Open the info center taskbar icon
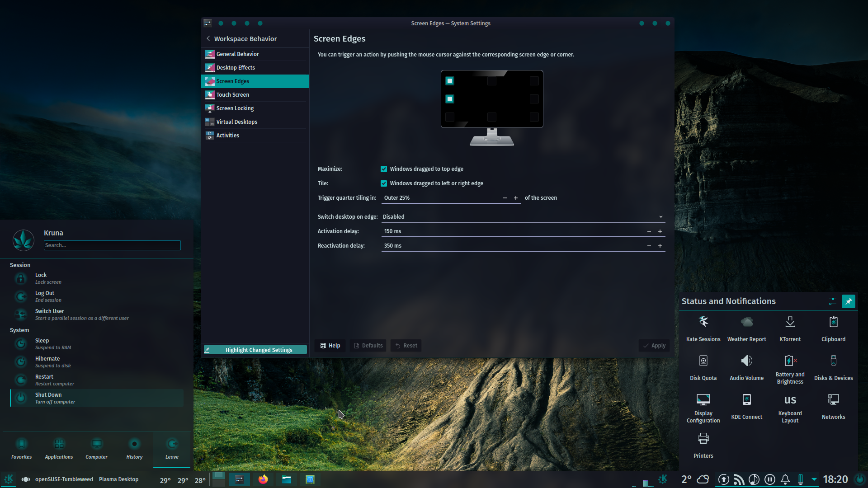 (310, 479)
